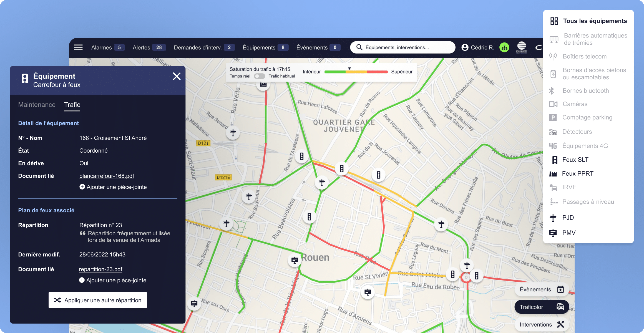Click the green network hierarchy icon
Image resolution: width=644 pixels, height=333 pixels.
(504, 47)
